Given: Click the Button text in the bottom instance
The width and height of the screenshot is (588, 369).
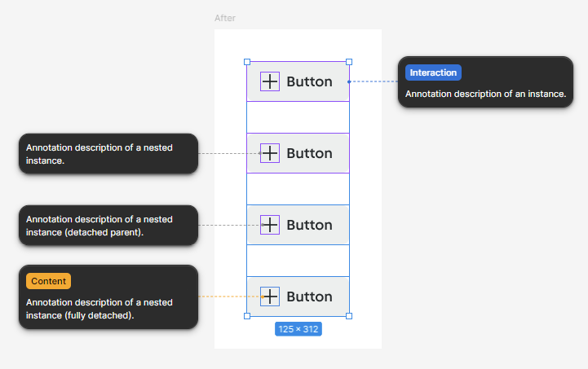Looking at the screenshot, I should click(x=309, y=297).
